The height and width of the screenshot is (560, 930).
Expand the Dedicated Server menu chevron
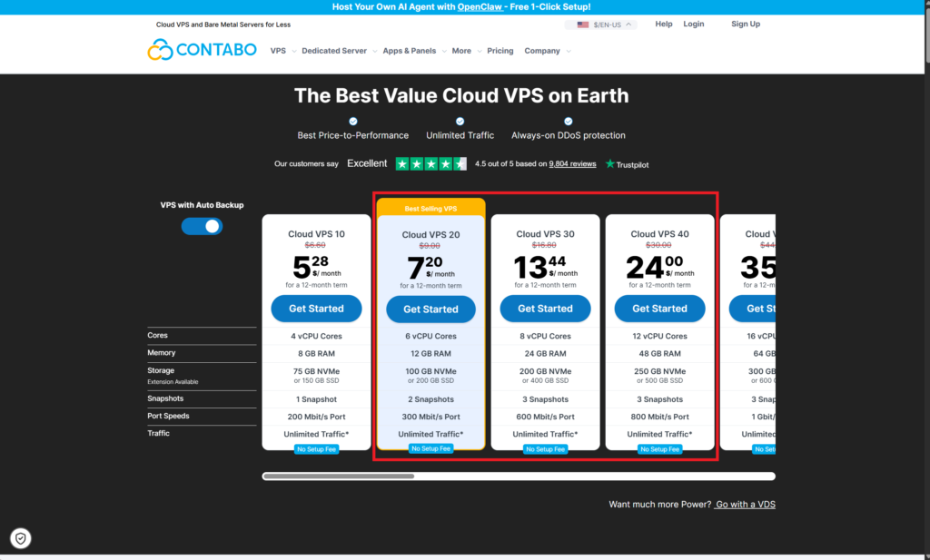375,52
